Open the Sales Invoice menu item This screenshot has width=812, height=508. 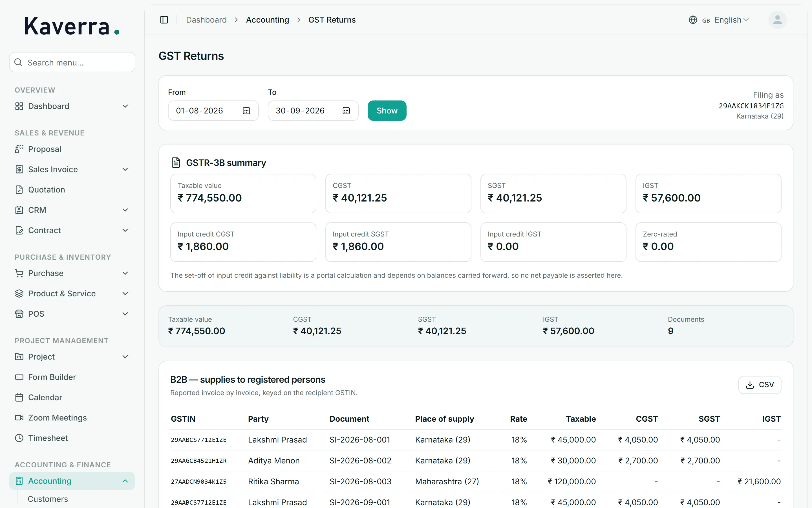coord(72,169)
